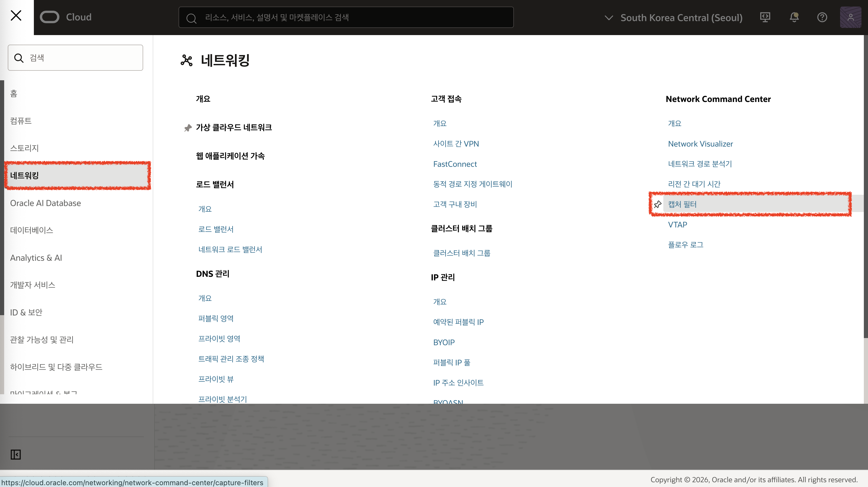
Task: Open the user profile avatar menu
Action: (x=850, y=17)
